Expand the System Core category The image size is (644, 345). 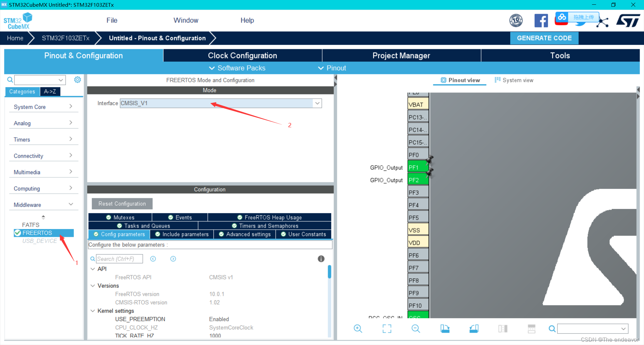point(43,107)
